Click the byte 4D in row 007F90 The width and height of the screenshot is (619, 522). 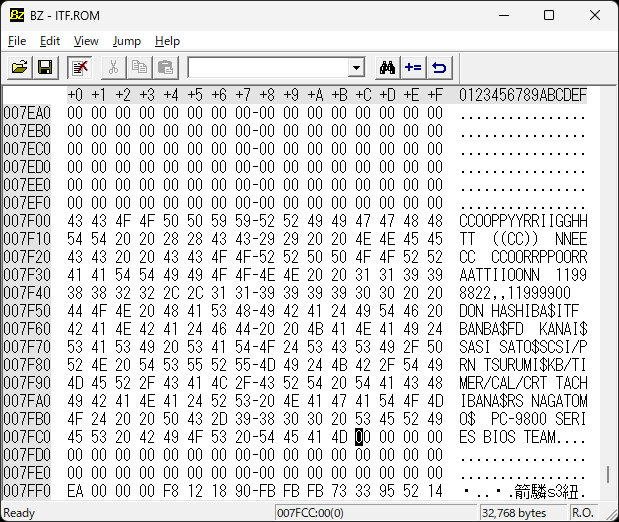pos(75,383)
